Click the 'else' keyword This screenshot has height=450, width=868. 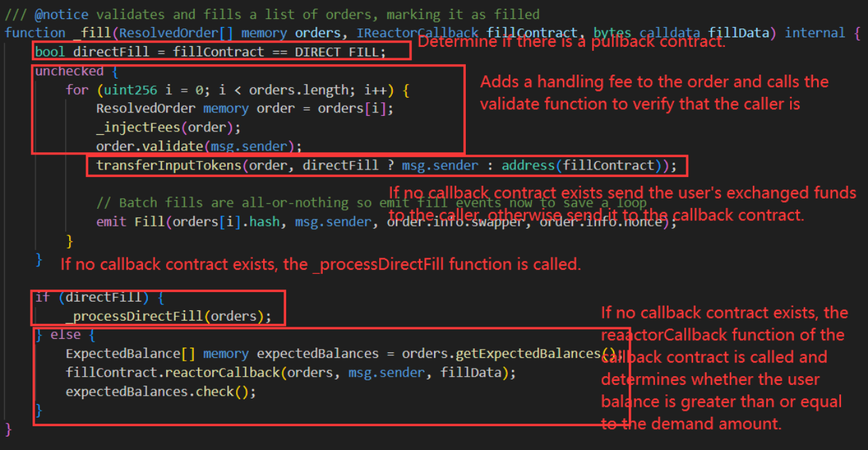tap(65, 335)
